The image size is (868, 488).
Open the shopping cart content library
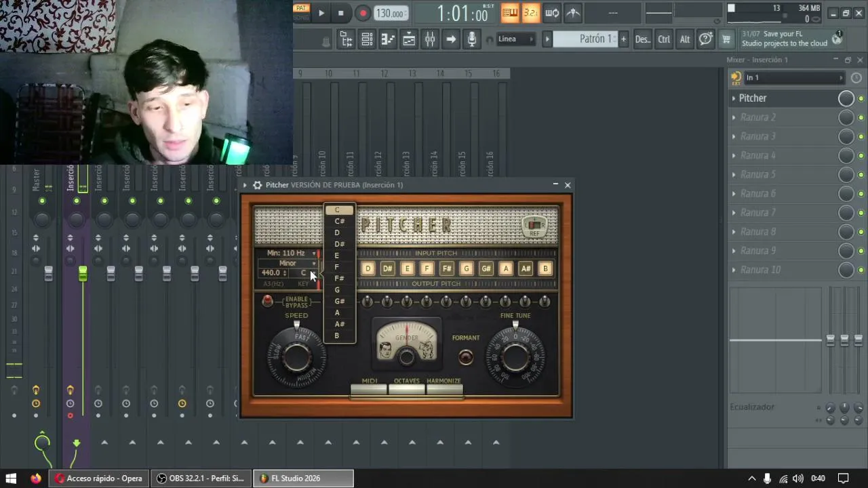(x=726, y=39)
